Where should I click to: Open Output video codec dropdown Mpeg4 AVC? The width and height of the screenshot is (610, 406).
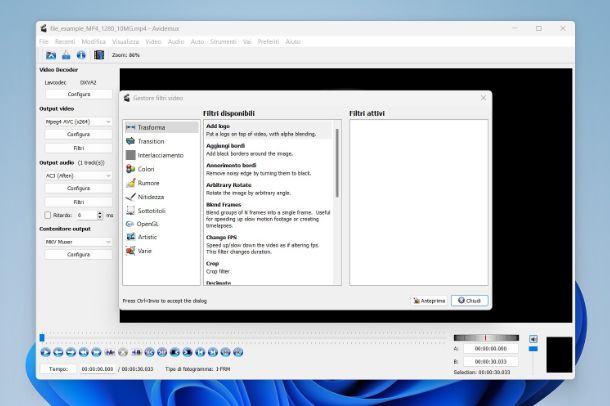pyautogui.click(x=78, y=122)
